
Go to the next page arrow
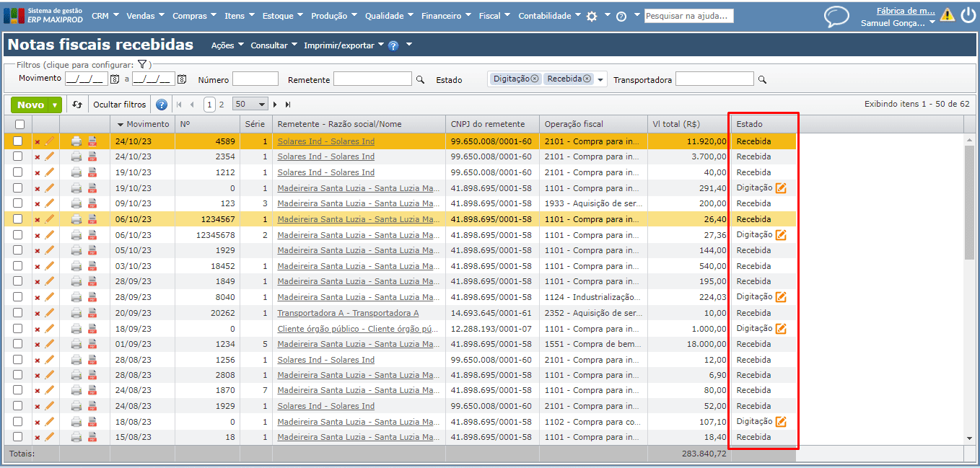point(275,105)
